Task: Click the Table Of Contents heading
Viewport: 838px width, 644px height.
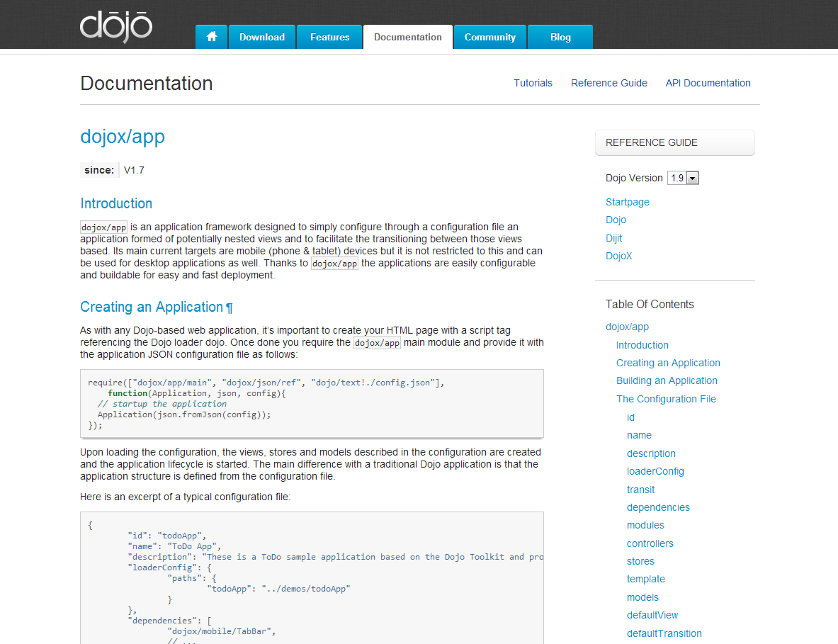Action: [x=650, y=304]
